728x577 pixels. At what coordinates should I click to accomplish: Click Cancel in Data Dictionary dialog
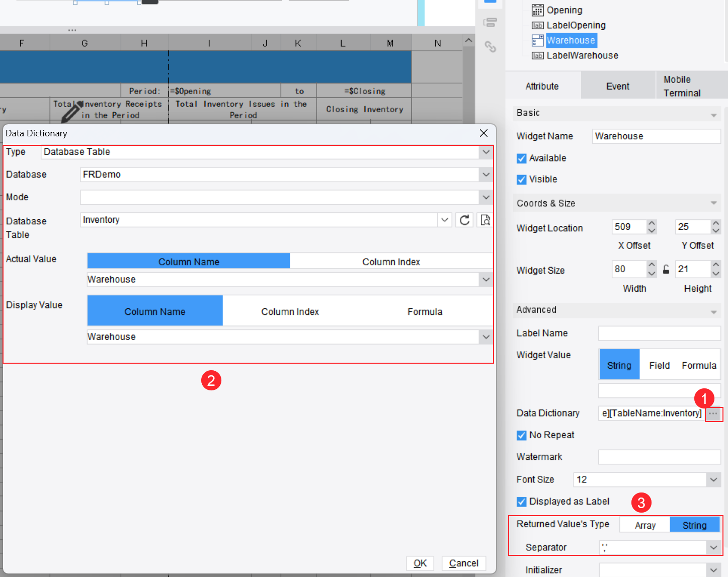pos(463,563)
